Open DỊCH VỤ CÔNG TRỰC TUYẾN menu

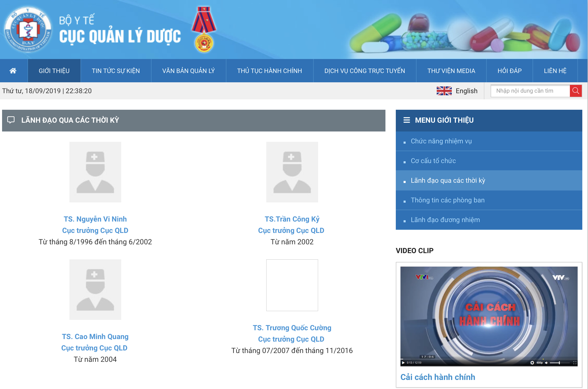pos(364,71)
